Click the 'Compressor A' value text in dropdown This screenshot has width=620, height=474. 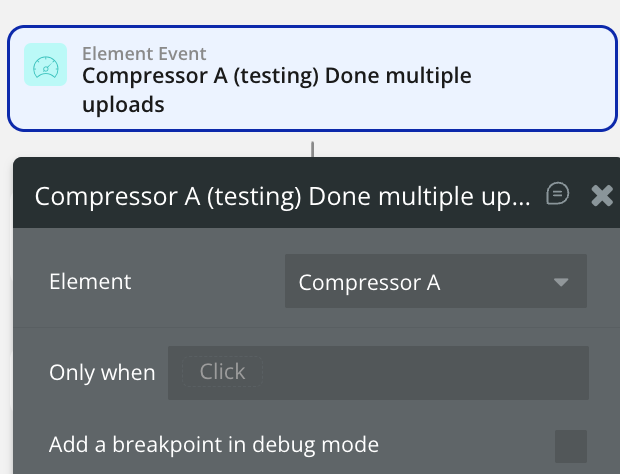tap(369, 283)
